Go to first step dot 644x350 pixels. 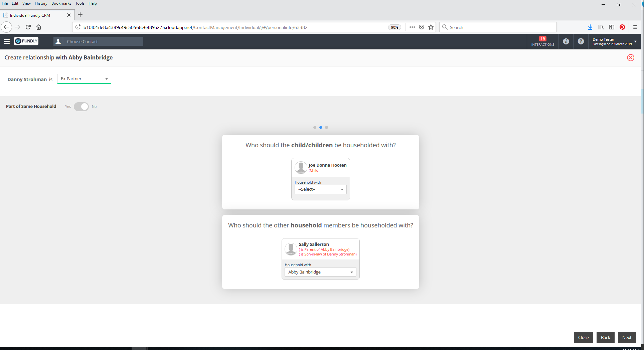315,127
